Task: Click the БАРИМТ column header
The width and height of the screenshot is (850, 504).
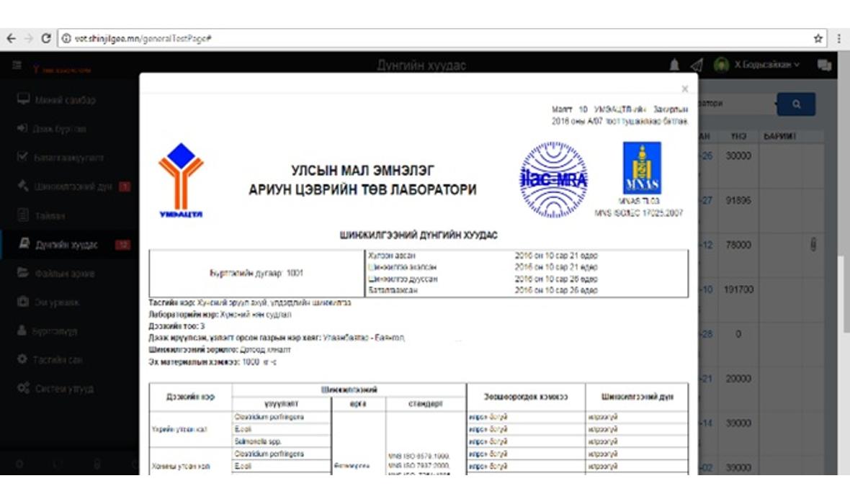Action: coord(779,137)
